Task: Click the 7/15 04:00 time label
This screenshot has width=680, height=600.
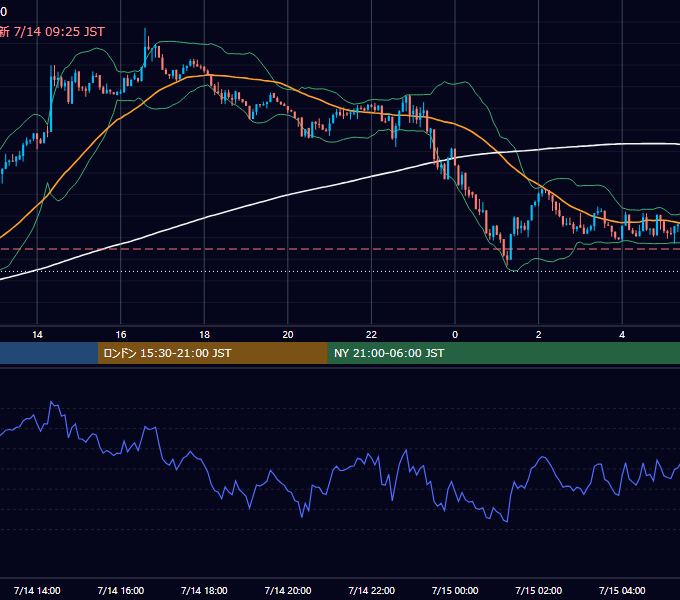Action: tap(622, 590)
